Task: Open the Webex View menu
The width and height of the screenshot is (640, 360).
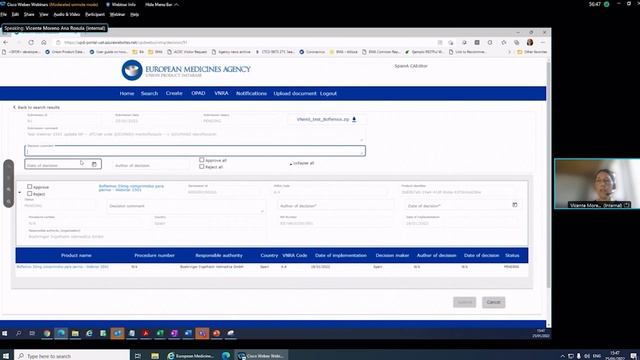Action: point(44,14)
